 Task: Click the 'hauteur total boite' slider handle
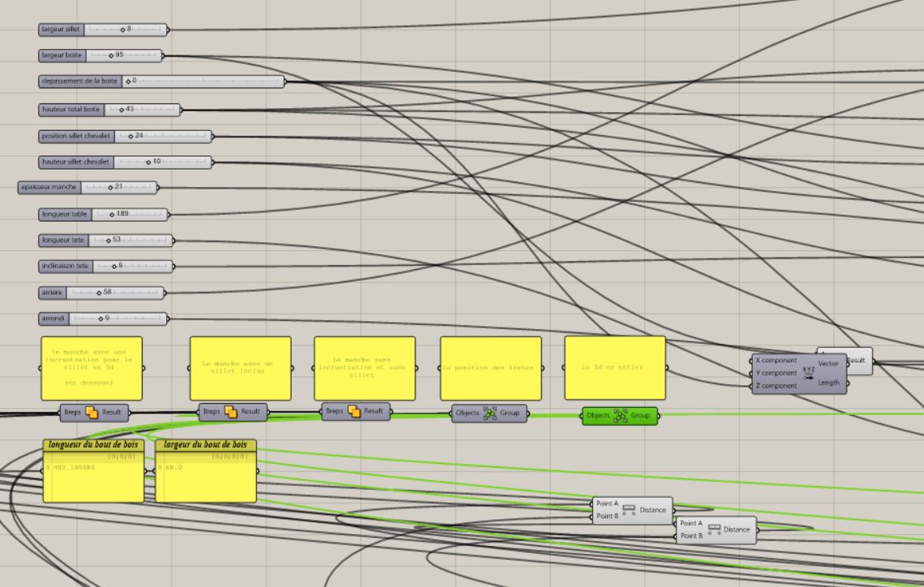(122, 110)
